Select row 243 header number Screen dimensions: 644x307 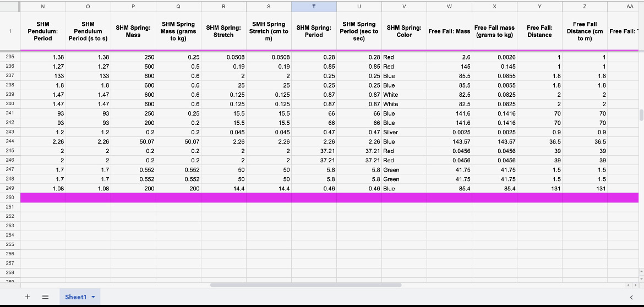click(x=10, y=132)
